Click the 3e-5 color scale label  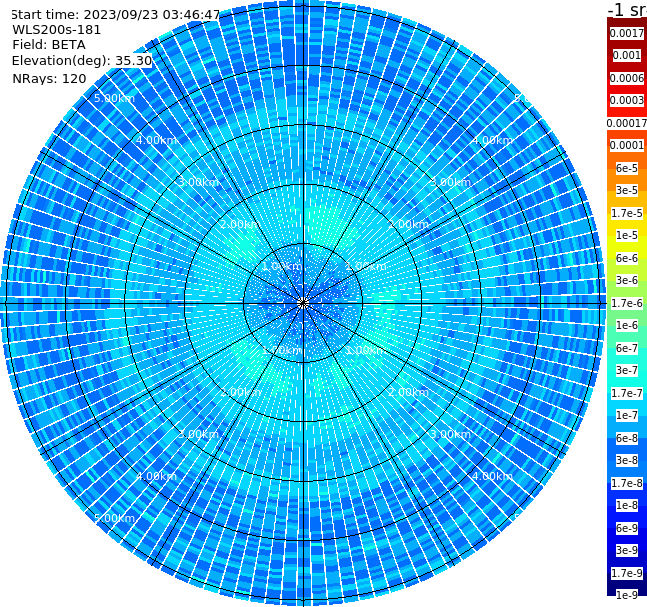627,190
